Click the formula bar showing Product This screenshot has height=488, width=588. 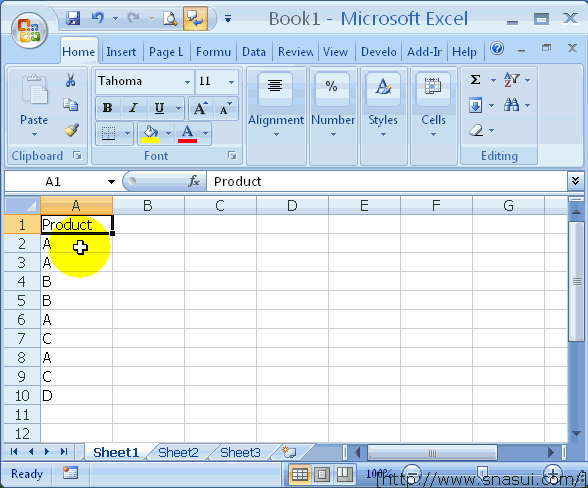coord(386,181)
